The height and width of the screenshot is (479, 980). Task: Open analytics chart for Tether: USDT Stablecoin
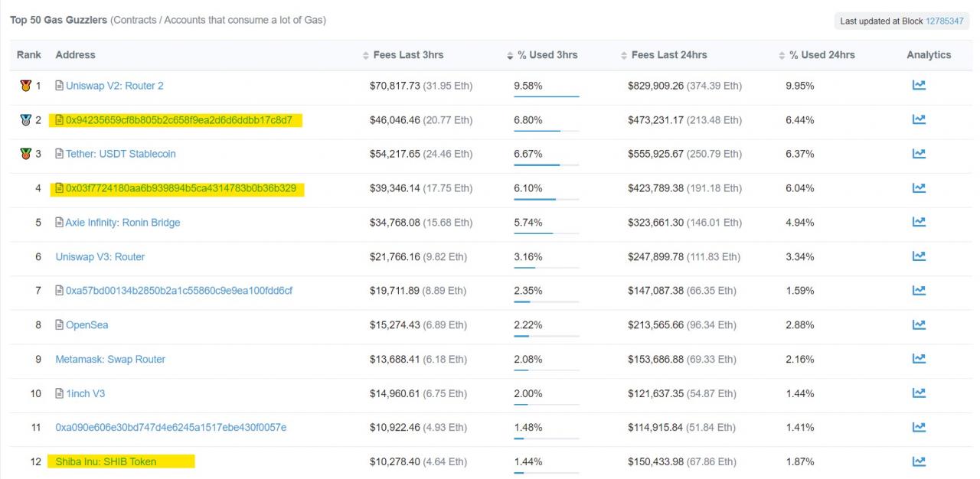coord(919,154)
